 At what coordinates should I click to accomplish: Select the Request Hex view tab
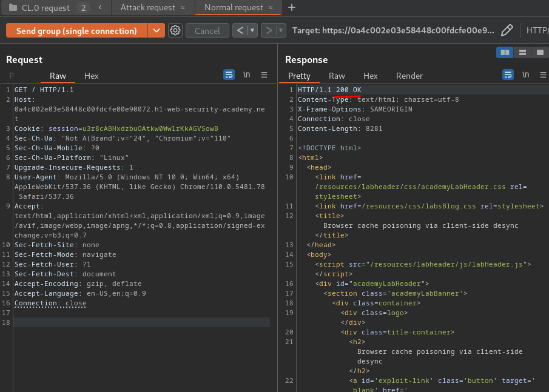[92, 76]
